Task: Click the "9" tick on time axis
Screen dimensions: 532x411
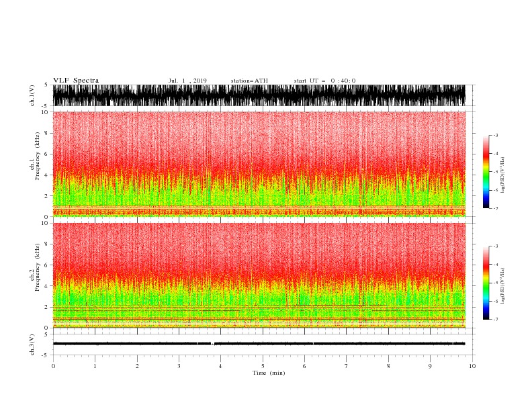Action: pyautogui.click(x=430, y=366)
